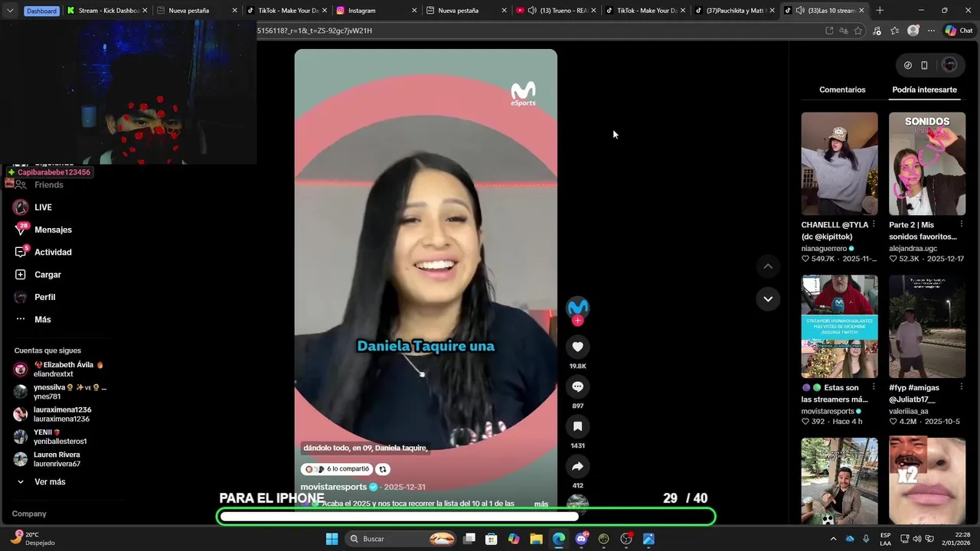Open Discord from the taskbar
Viewport: 980px width, 551px height.
(x=581, y=539)
